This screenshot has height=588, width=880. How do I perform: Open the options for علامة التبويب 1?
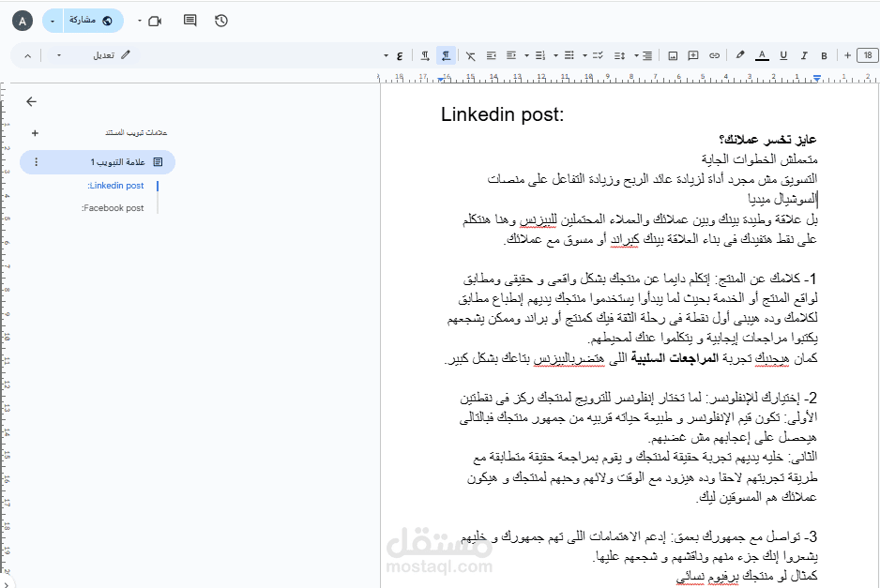[37, 162]
